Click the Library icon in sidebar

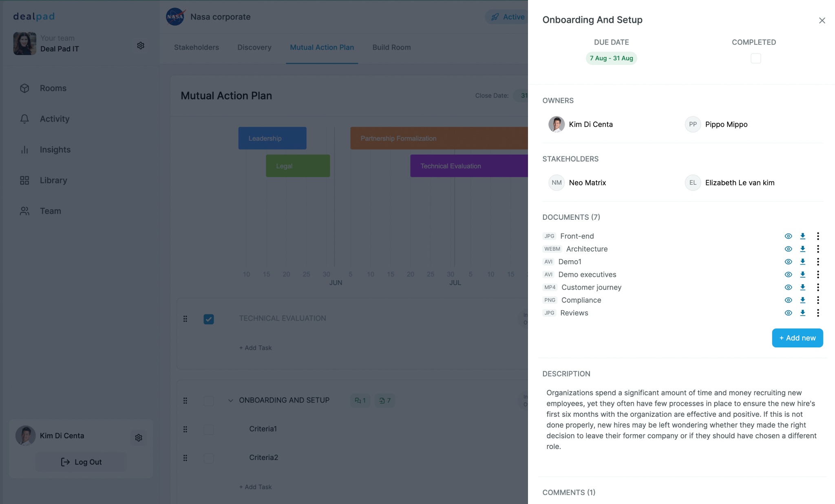(x=24, y=180)
